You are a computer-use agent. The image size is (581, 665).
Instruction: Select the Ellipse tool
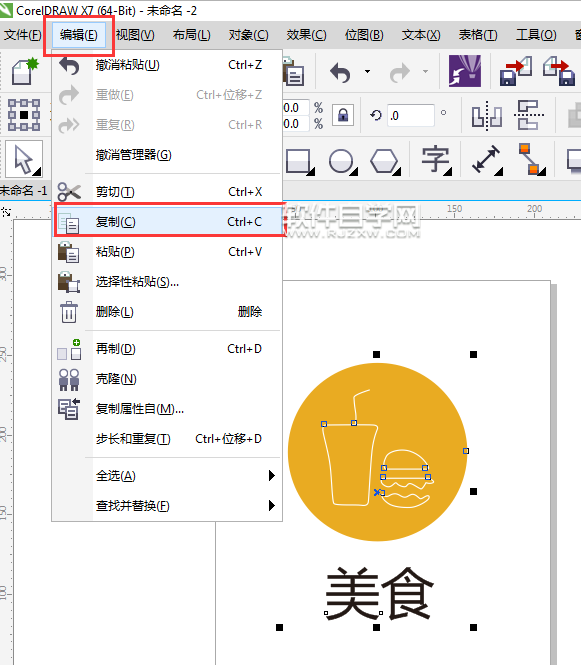tap(343, 161)
